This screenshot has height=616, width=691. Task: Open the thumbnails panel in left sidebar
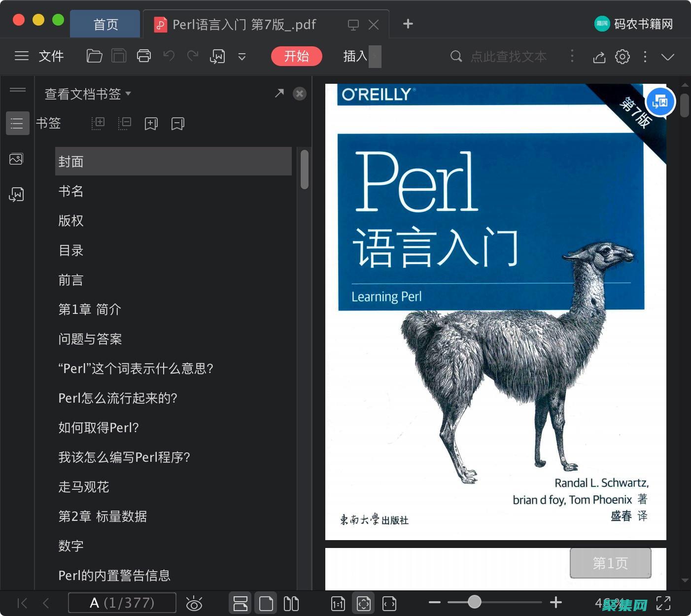(x=16, y=159)
